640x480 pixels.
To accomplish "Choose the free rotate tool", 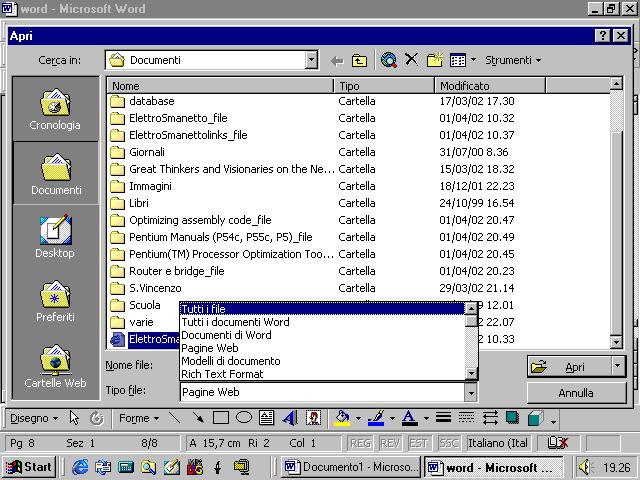I will pos(97,418).
